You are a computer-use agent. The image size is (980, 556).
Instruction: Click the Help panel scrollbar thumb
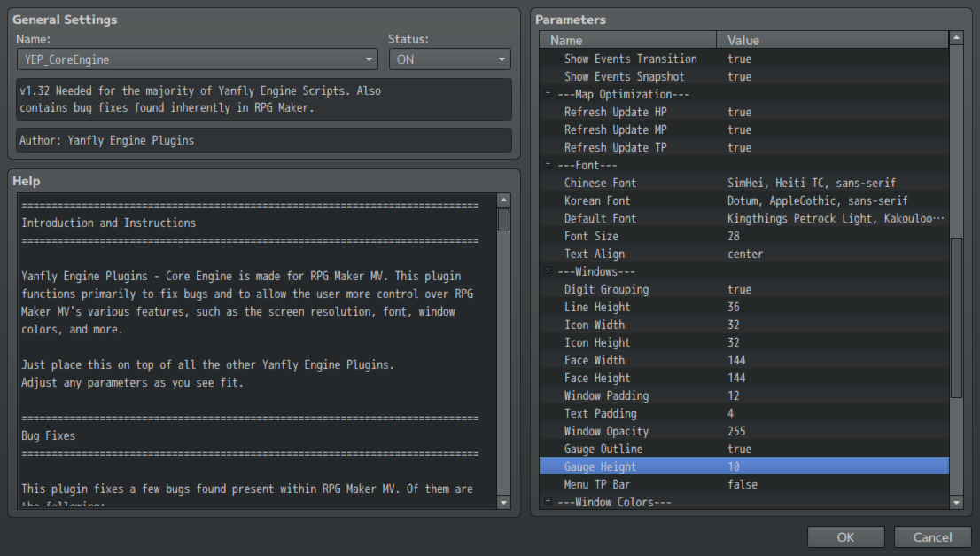[504, 220]
